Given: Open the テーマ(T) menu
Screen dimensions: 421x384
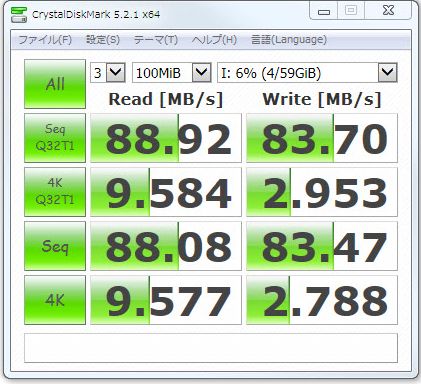Looking at the screenshot, I should coord(156,40).
